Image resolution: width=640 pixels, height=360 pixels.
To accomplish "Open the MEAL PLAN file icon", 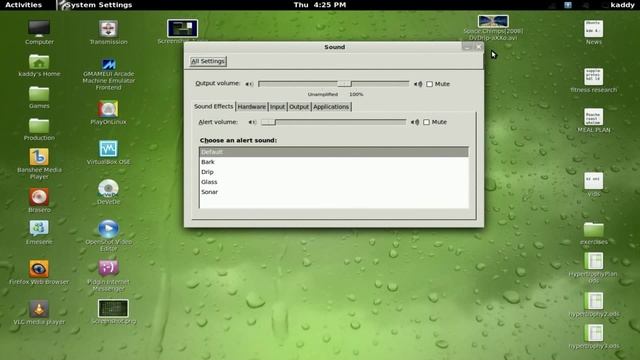I will pos(593,117).
